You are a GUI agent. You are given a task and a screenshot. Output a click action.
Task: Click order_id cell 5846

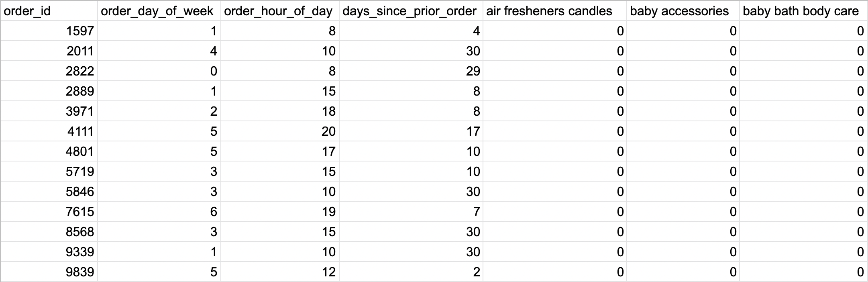[x=49, y=192]
